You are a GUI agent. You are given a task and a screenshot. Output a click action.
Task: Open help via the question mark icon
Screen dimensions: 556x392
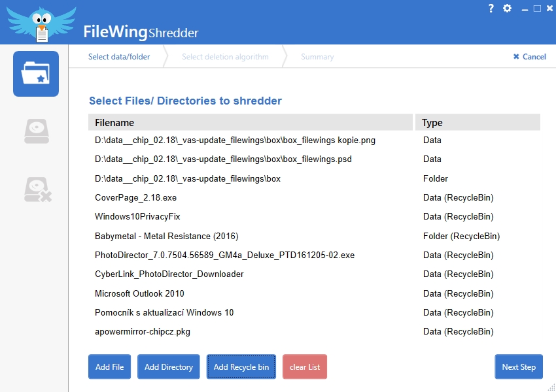point(491,8)
